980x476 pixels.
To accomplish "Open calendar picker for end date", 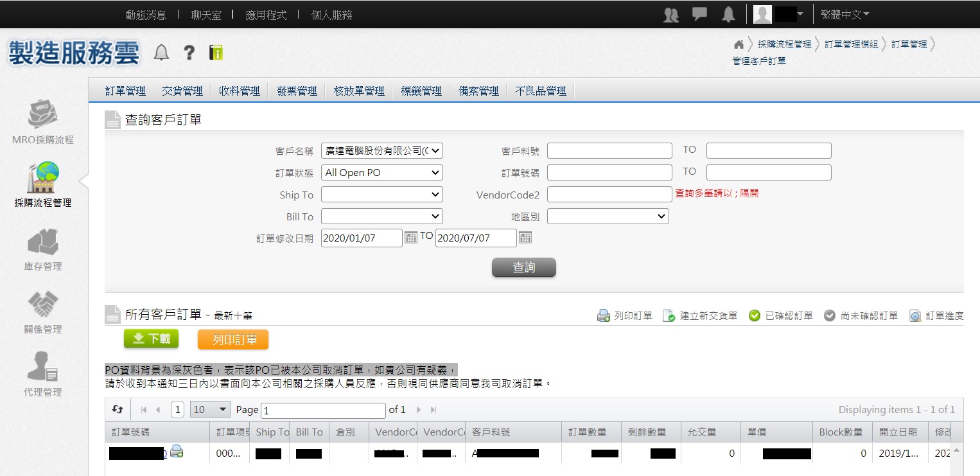I will tap(525, 238).
